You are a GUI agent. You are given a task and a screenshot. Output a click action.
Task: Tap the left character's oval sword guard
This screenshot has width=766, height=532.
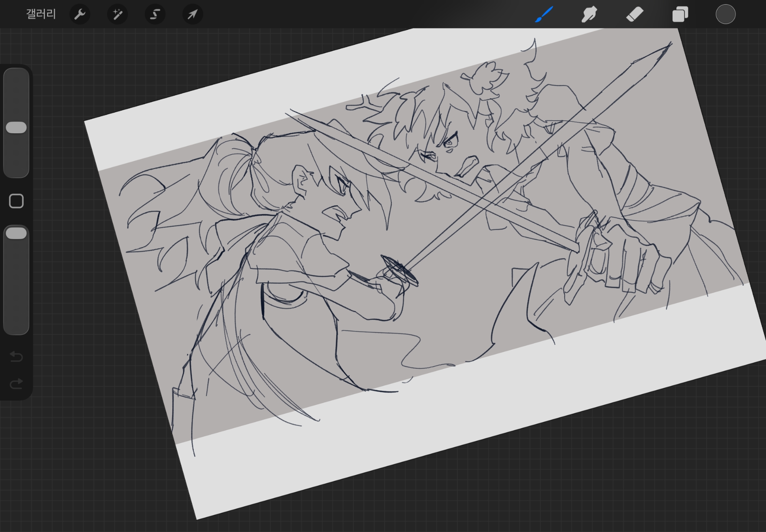[399, 270]
